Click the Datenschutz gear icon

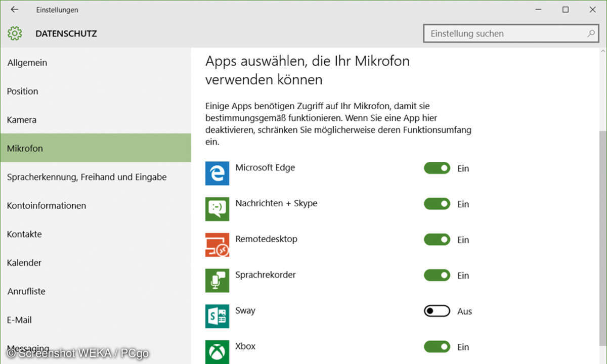(x=15, y=34)
